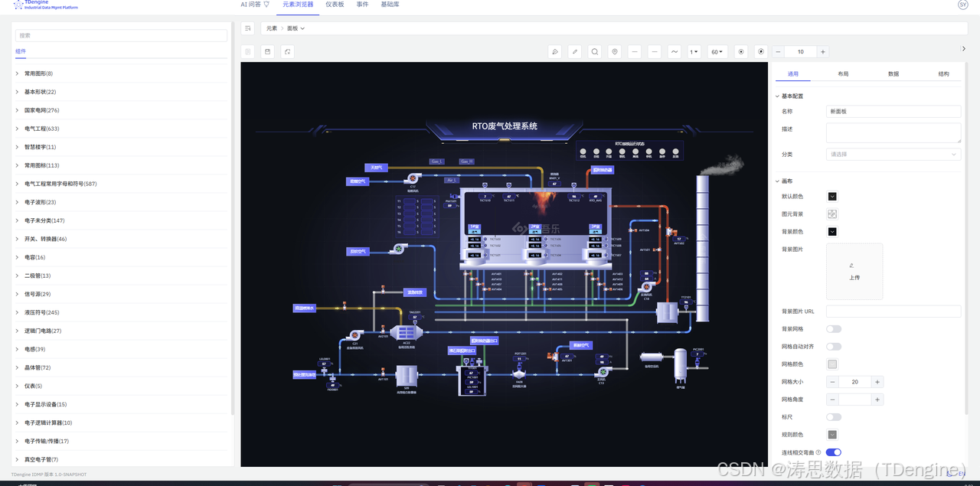Pick the 网格颜色 color swatch
The height and width of the screenshot is (486, 980).
point(832,364)
